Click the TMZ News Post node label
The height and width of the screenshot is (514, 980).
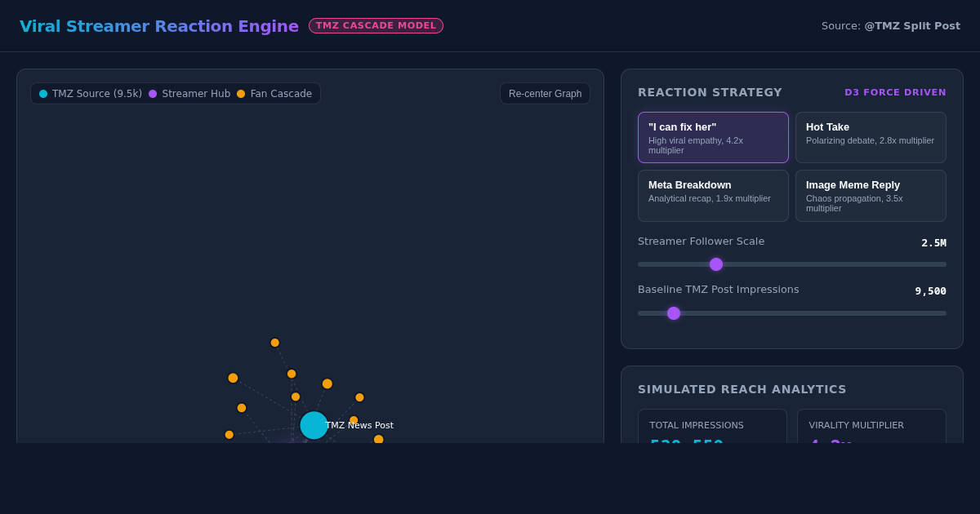(359, 425)
